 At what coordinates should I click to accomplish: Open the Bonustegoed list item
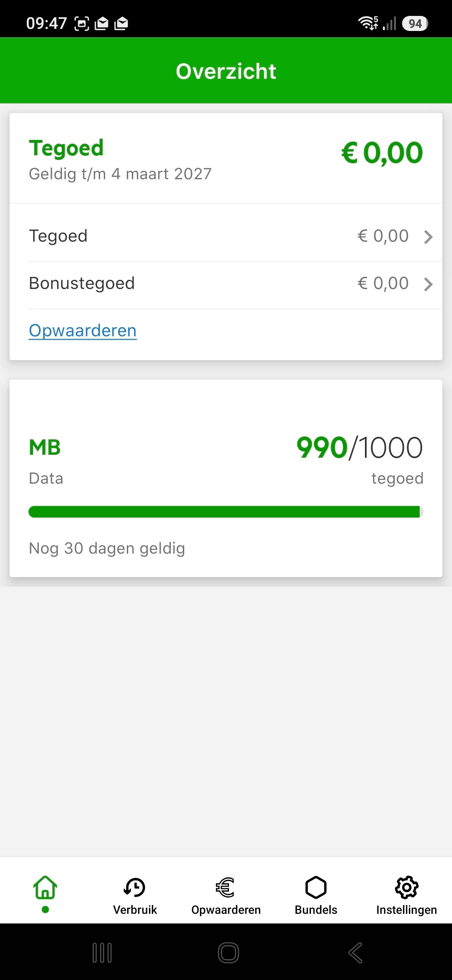coord(226,284)
